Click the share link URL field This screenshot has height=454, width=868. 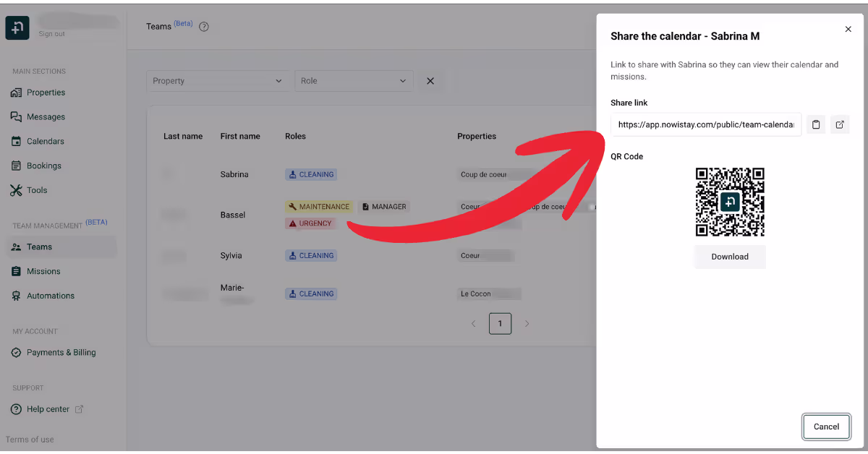pyautogui.click(x=706, y=124)
